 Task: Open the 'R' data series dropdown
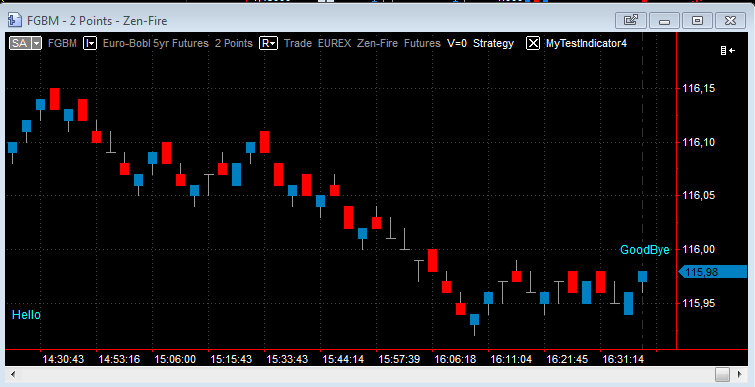point(269,43)
